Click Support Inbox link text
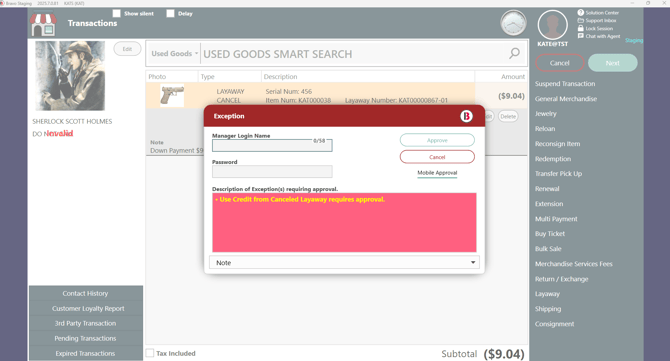Image resolution: width=670 pixels, height=361 pixels. (x=601, y=21)
